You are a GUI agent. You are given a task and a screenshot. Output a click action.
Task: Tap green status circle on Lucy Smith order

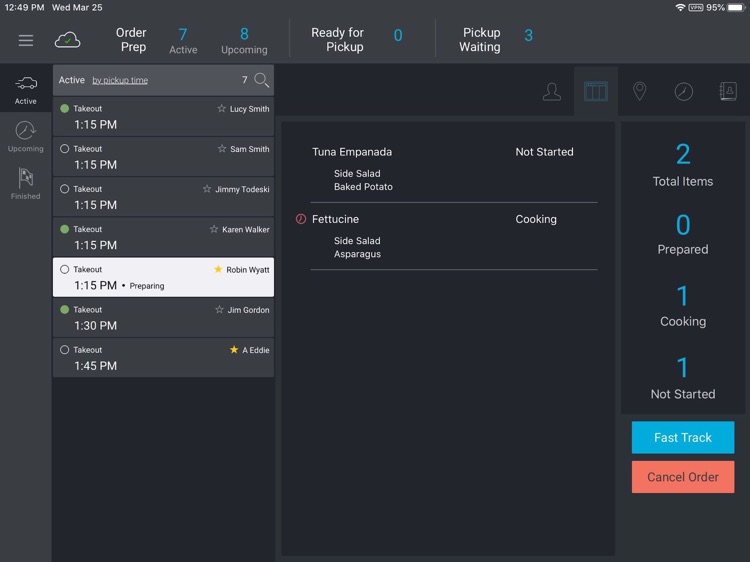[x=65, y=109]
